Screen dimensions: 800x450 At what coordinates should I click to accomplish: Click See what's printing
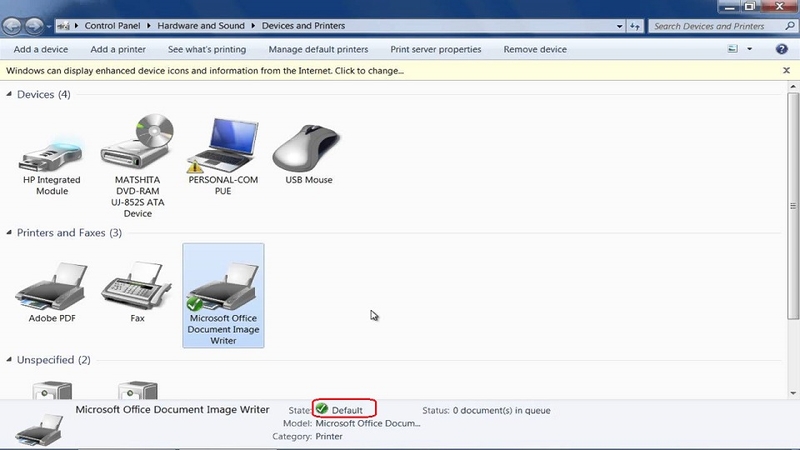pos(207,49)
